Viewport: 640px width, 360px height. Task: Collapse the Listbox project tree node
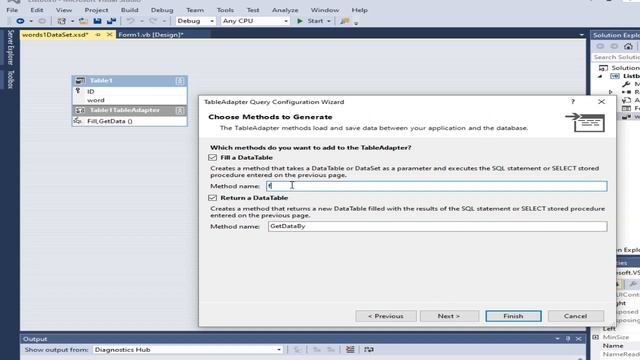600,76
